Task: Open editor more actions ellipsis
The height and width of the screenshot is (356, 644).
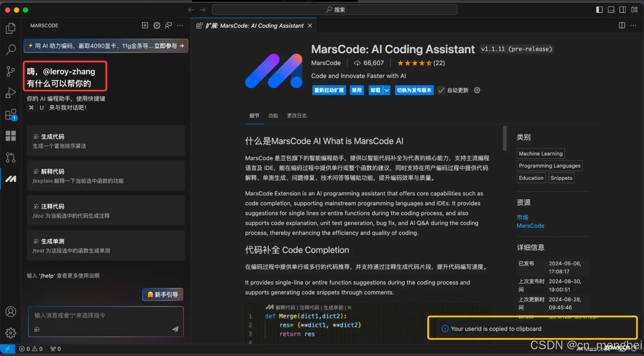Action: tap(633, 26)
